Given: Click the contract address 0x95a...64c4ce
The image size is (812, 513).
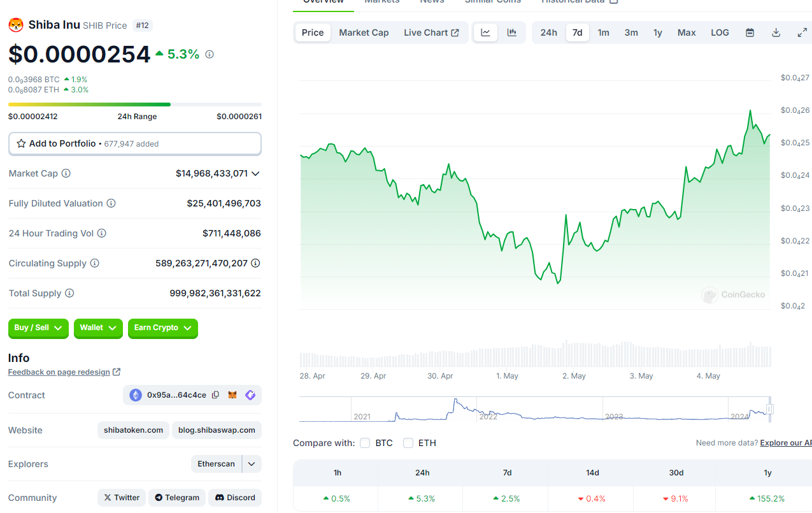Looking at the screenshot, I should [x=176, y=395].
